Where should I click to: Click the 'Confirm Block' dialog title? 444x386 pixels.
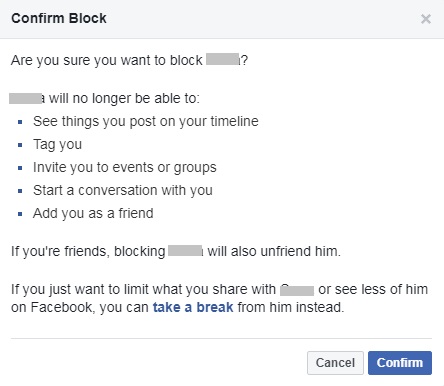tap(59, 18)
